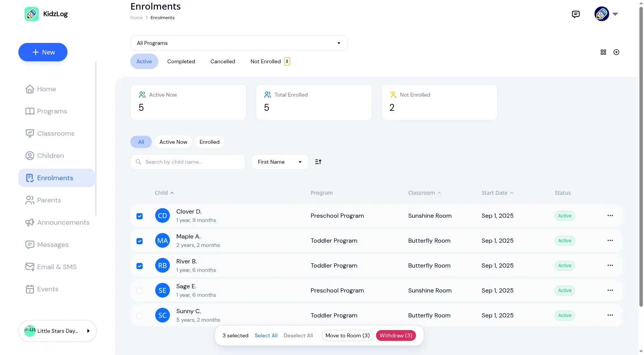Click the Withdraw (3) button
This screenshot has width=644, height=355.
coord(396,335)
